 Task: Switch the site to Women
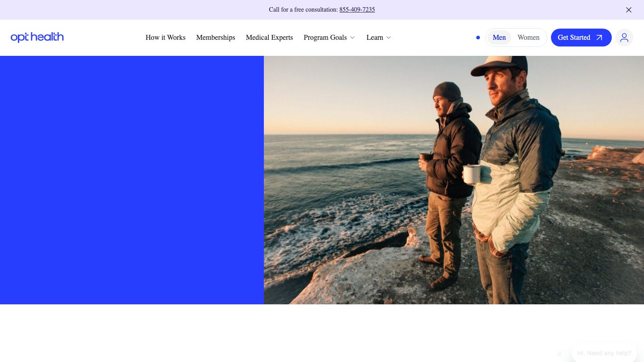528,38
